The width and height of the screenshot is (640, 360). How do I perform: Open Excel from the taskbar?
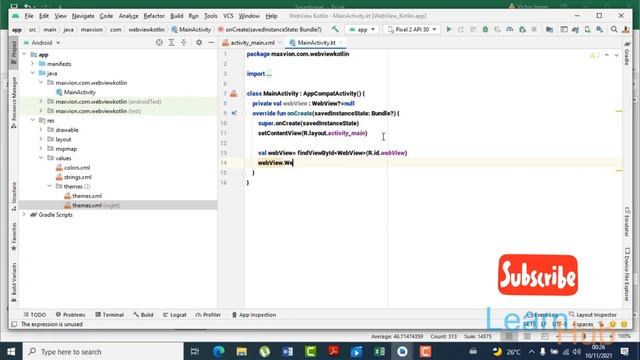pos(379,351)
